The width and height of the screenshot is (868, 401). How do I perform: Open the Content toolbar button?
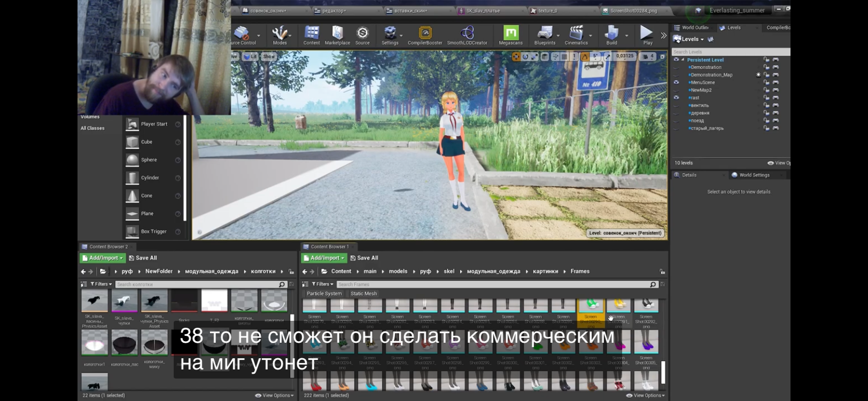click(312, 35)
